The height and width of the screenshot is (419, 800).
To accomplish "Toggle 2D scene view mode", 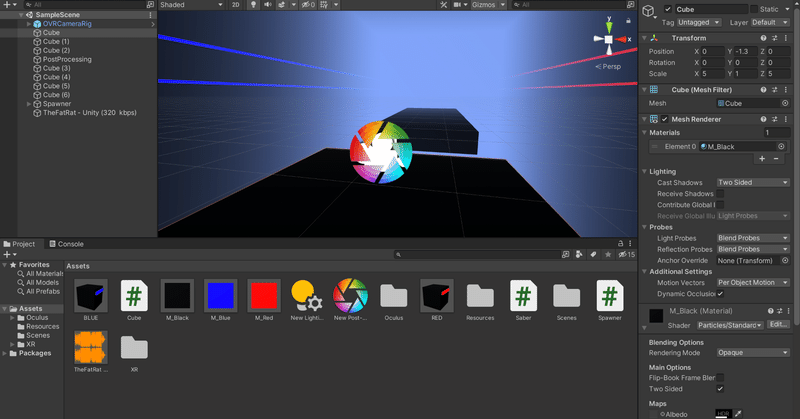I will [235, 5].
